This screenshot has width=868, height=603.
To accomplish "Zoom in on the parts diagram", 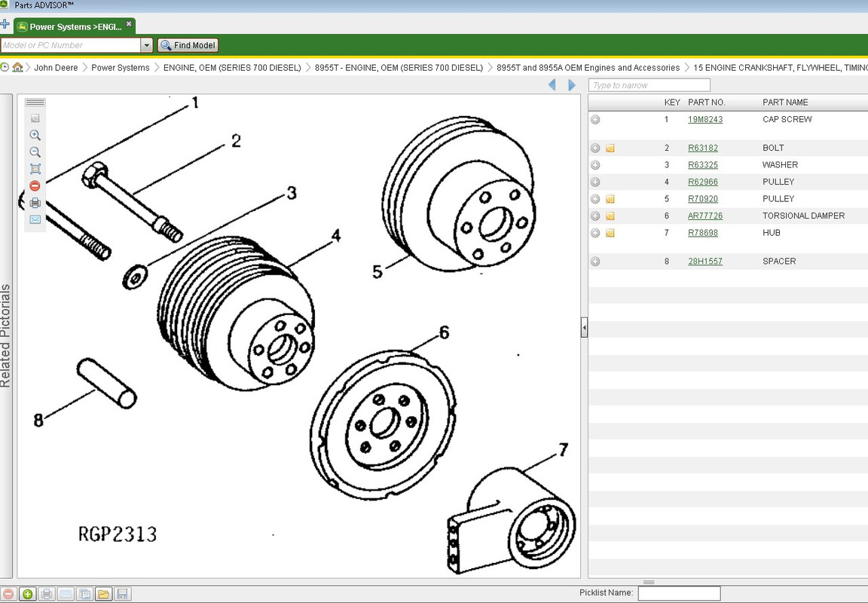I will click(35, 135).
